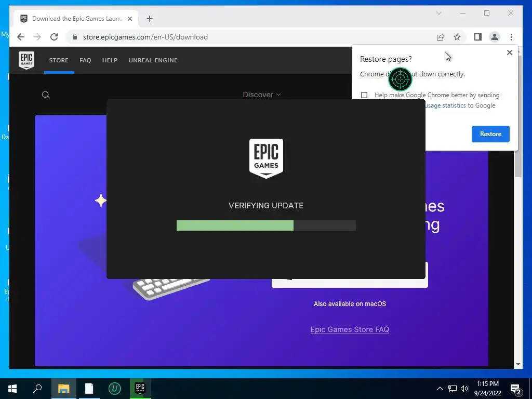Click the Epic Games logo in site header
This screenshot has height=399, width=532.
tap(26, 60)
